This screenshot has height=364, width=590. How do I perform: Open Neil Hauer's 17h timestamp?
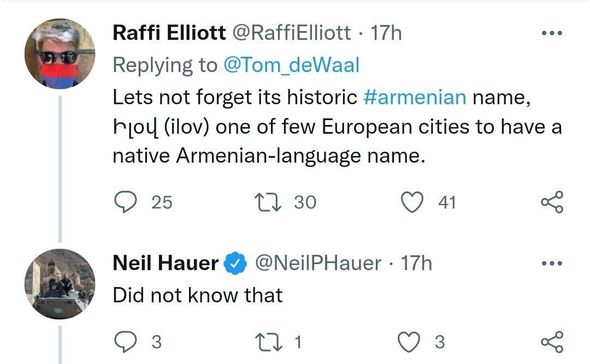(416, 263)
